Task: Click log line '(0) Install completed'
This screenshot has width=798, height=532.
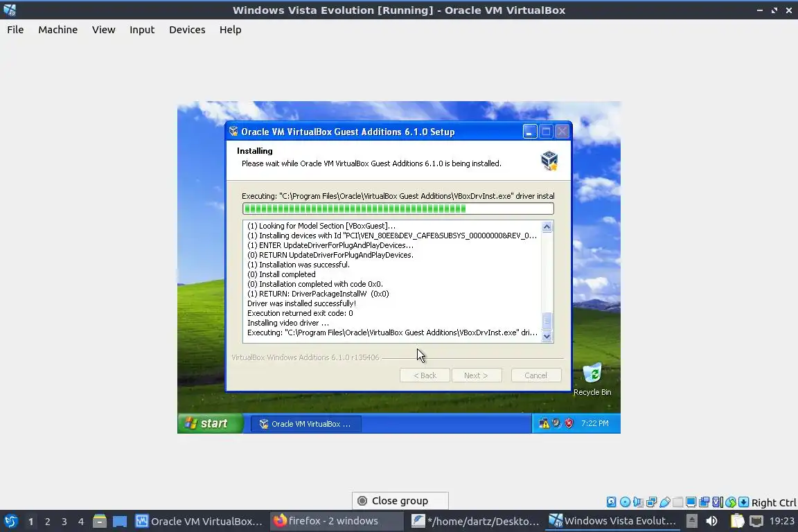Action: [281, 274]
